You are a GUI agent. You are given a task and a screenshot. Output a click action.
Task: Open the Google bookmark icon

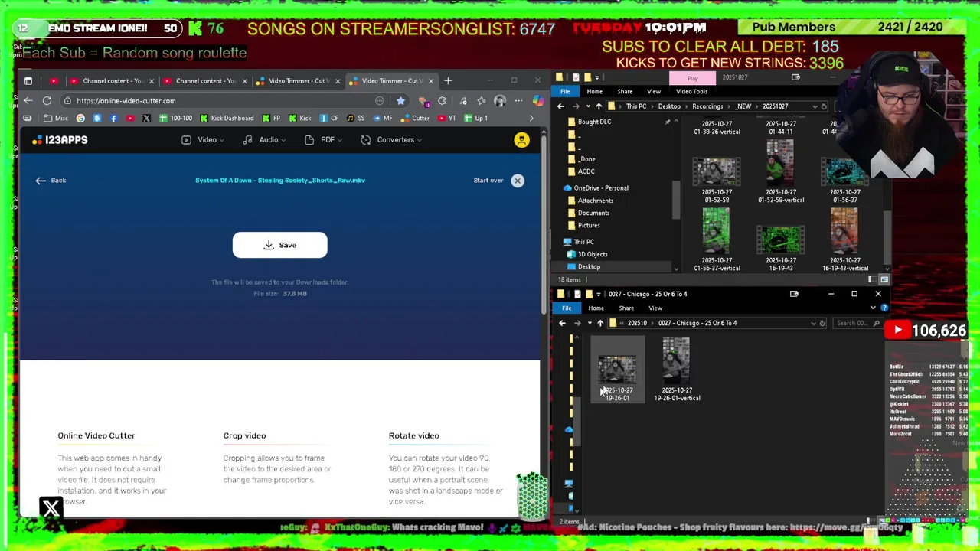point(80,119)
